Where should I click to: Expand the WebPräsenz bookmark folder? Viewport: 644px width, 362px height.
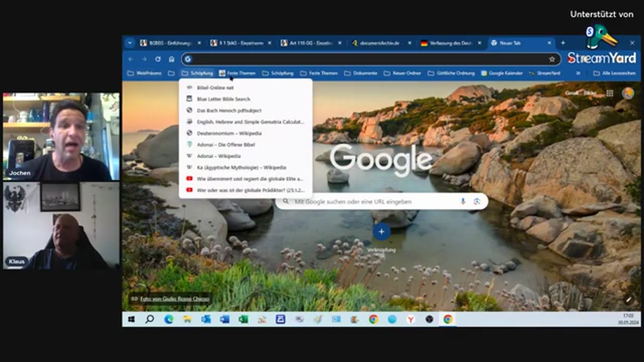pos(144,73)
